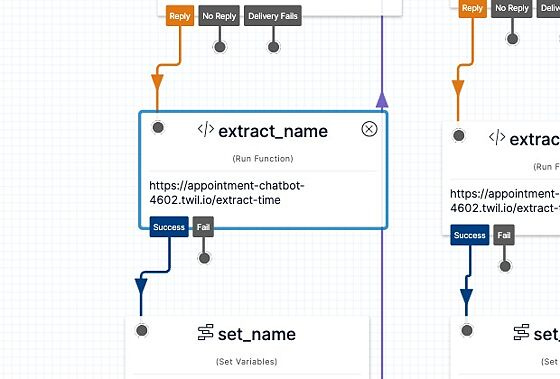Click the input connector dot of extract_name widget
This screenshot has height=379, width=560.
point(158,127)
